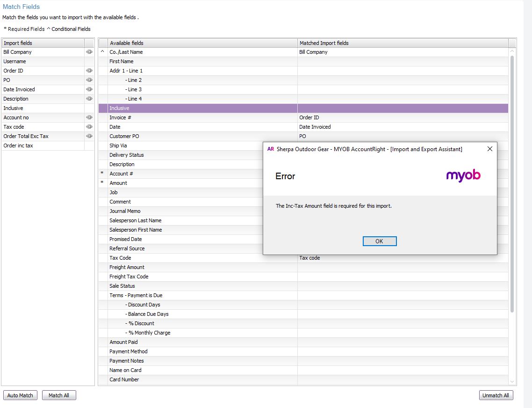Select the Order Total Exc Tax import field
The width and height of the screenshot is (532, 408).
pos(43,136)
